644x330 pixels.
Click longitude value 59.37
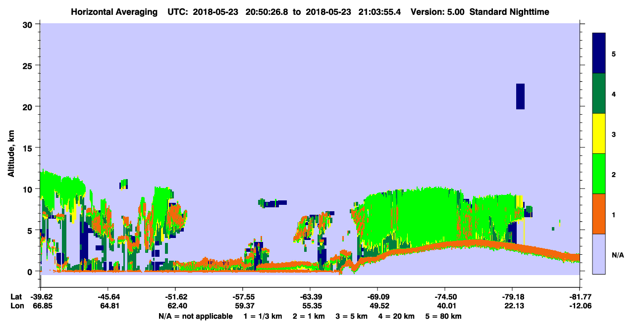(244, 306)
